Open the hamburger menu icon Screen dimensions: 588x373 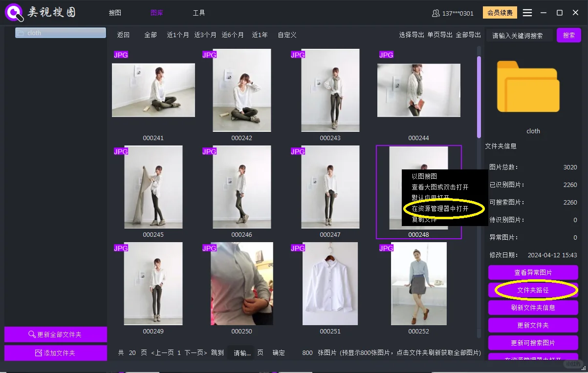[527, 13]
